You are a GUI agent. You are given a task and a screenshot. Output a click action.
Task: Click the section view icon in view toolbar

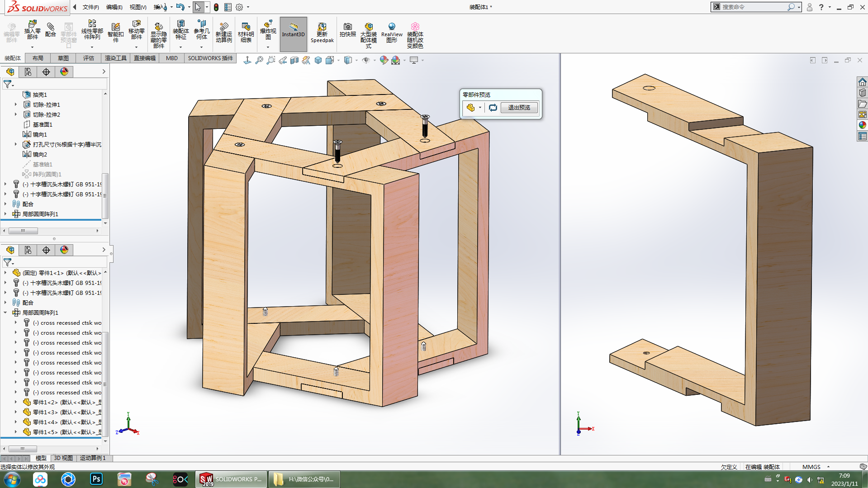pyautogui.click(x=294, y=60)
